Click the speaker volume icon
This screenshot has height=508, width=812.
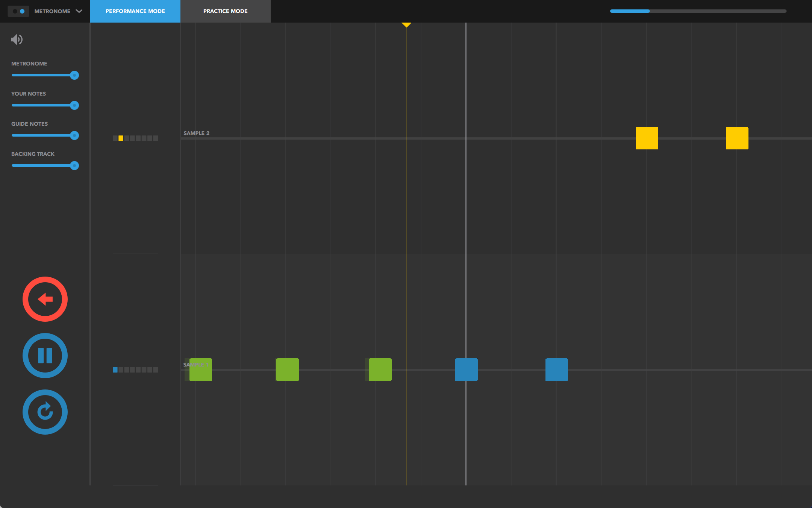click(x=17, y=40)
